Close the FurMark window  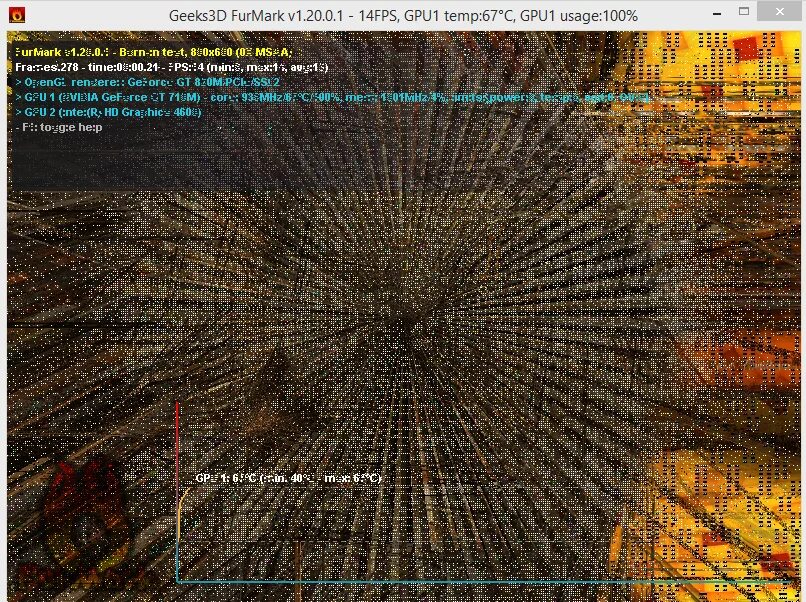tap(780, 12)
